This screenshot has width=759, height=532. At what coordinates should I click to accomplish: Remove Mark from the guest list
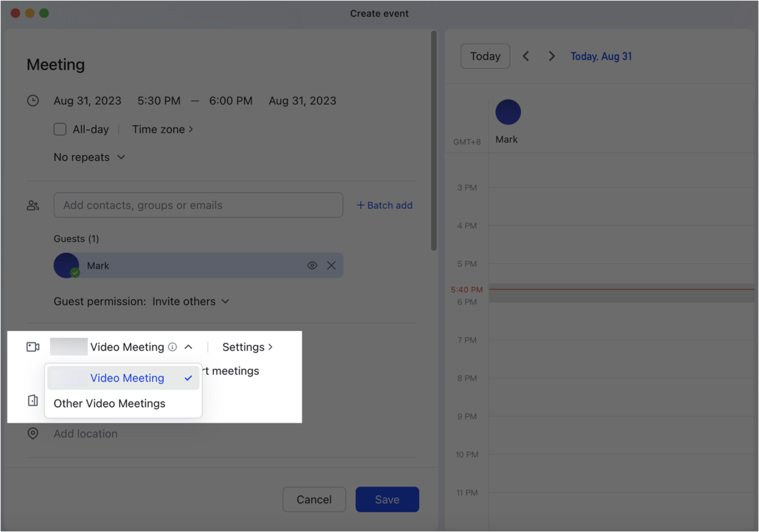click(331, 266)
